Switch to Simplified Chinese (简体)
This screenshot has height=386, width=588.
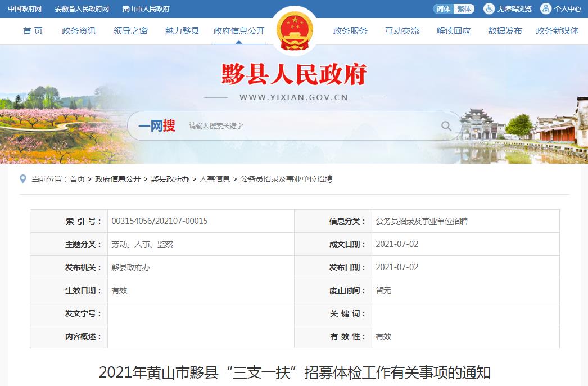(444, 8)
